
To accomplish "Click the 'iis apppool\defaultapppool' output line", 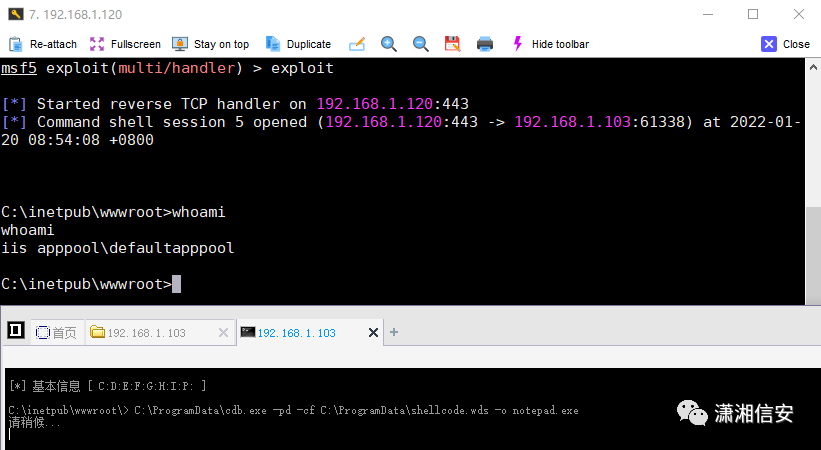I will [x=117, y=248].
